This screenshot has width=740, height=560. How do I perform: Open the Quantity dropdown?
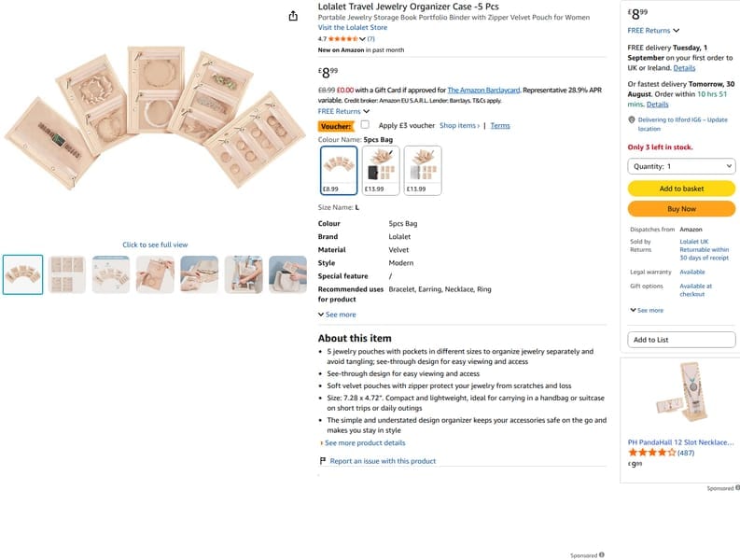point(681,166)
